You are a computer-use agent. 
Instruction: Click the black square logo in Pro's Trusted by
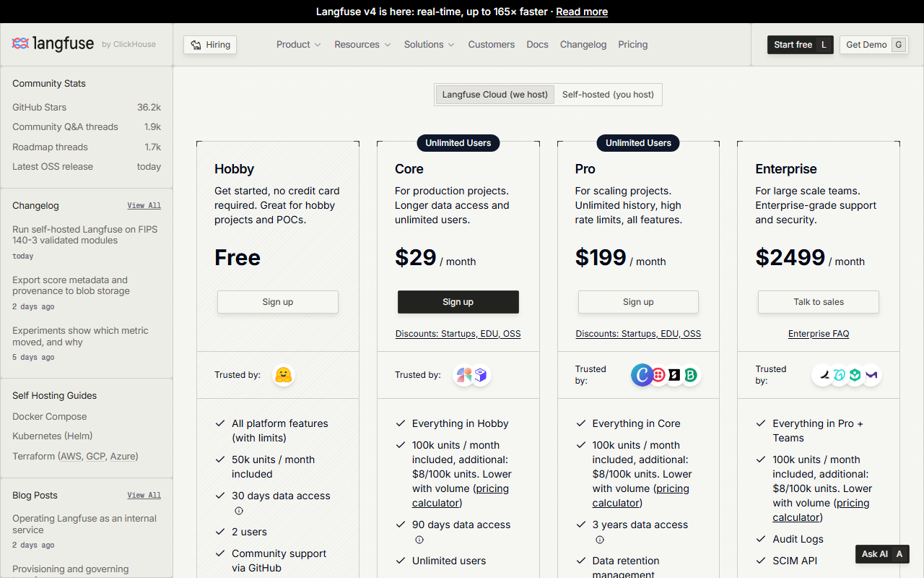coord(674,375)
